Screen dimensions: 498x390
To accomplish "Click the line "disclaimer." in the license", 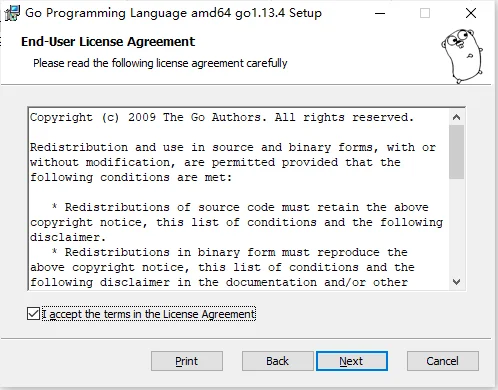I will (x=68, y=237).
